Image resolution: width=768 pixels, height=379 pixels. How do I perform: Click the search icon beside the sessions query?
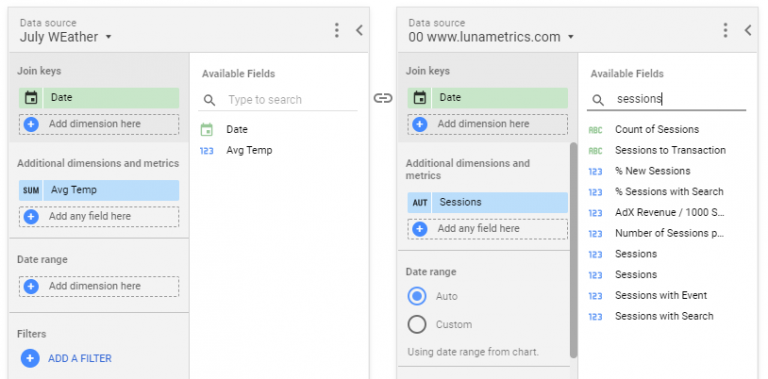pos(598,100)
